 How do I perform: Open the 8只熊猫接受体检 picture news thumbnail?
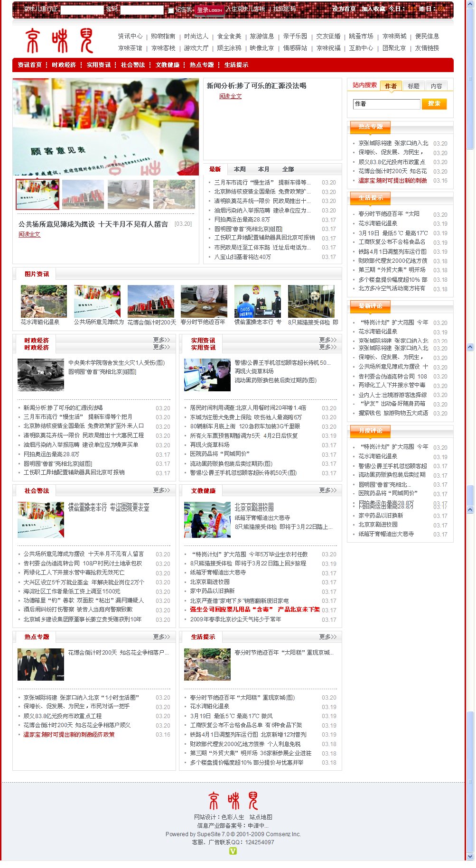311,301
